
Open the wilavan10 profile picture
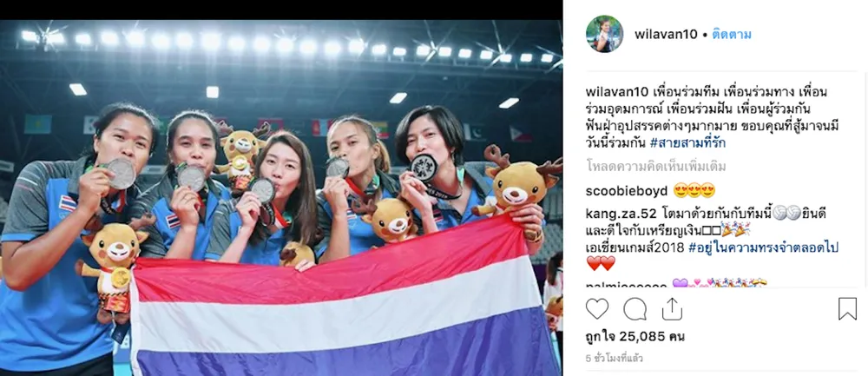[x=604, y=34]
